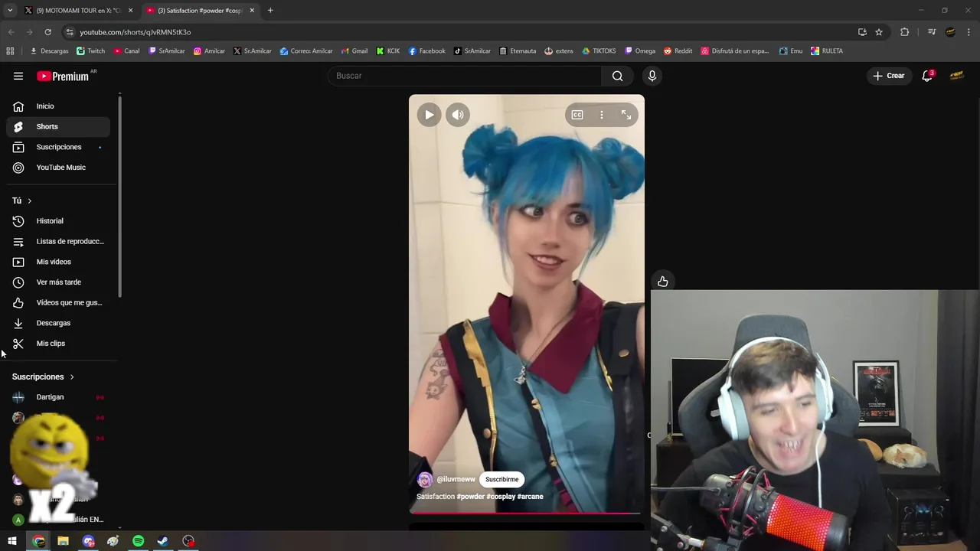The image size is (980, 551).
Task: Bookmark this page with the star
Action: pos(879,32)
